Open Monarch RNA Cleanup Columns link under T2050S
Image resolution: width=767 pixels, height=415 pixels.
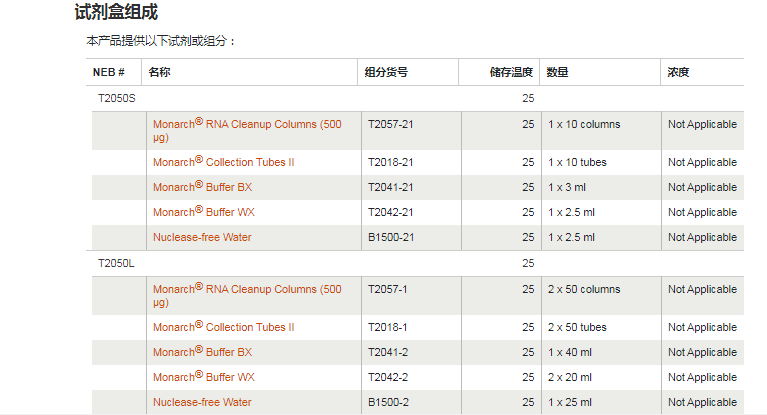pyautogui.click(x=246, y=125)
